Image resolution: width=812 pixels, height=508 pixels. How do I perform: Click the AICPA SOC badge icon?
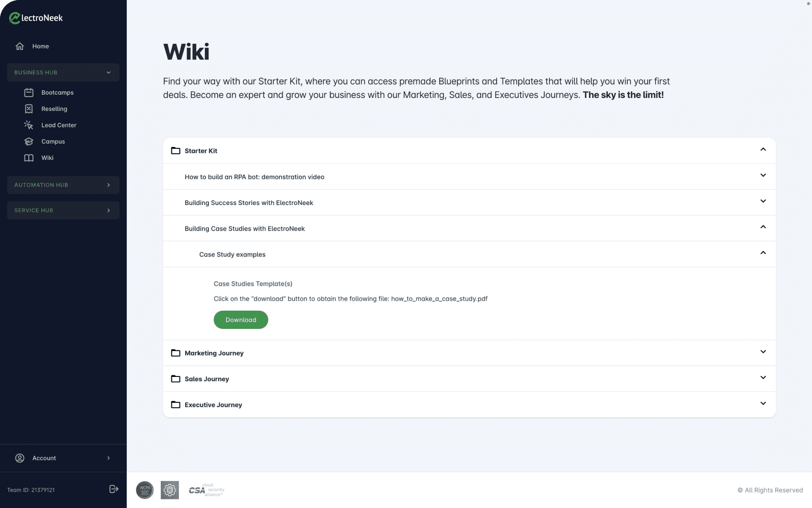coord(145,490)
